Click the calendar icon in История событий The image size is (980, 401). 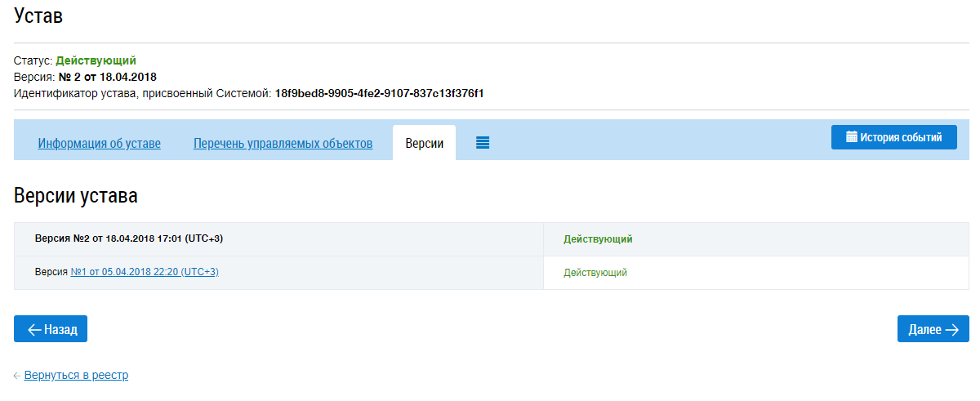click(x=851, y=137)
